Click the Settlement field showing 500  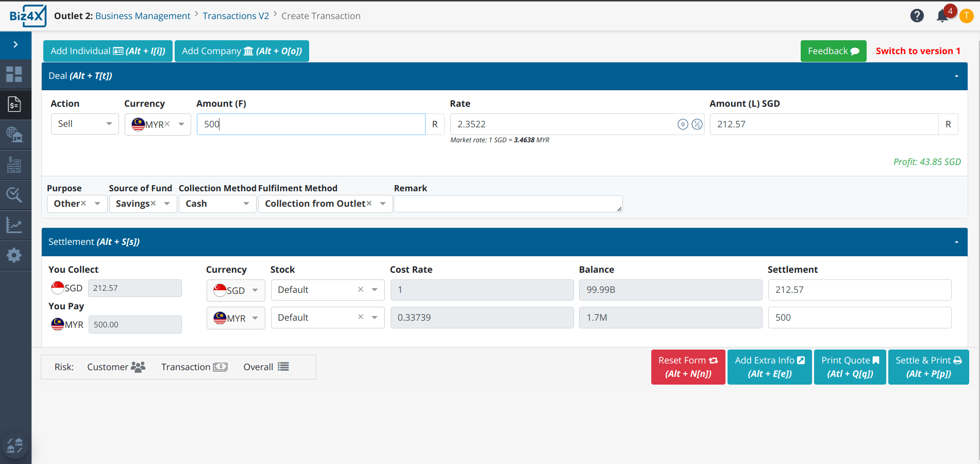click(859, 318)
